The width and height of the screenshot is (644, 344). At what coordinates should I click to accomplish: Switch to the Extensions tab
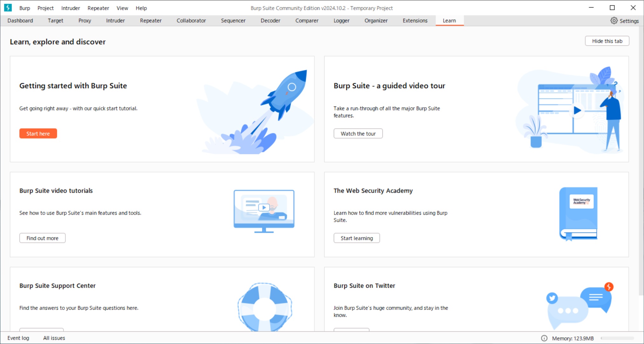[x=415, y=21]
